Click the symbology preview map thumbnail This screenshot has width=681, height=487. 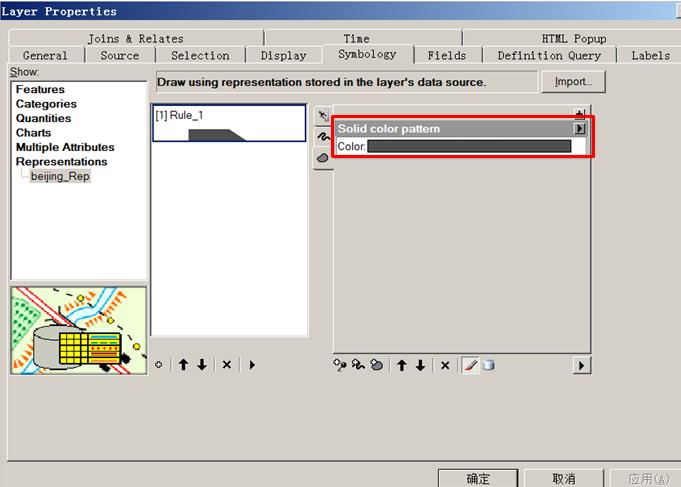pos(79,330)
